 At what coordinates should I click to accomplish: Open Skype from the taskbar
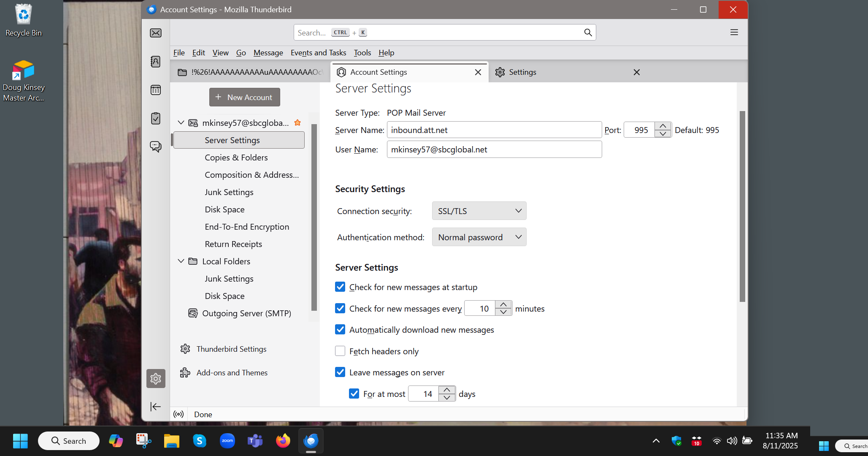(199, 441)
